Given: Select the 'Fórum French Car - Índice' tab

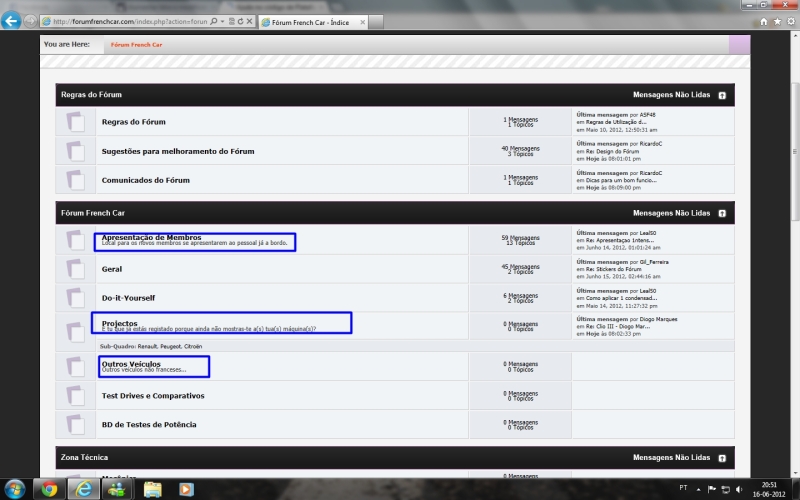Looking at the screenshot, I should pos(312,22).
